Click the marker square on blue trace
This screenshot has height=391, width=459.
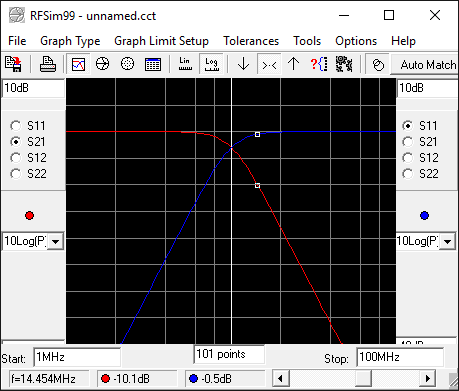coord(257,134)
